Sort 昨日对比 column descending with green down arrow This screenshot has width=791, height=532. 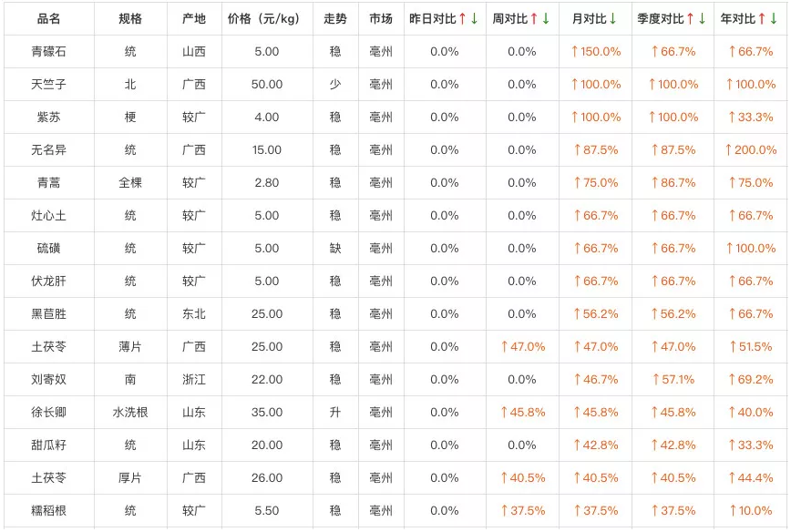coord(474,19)
